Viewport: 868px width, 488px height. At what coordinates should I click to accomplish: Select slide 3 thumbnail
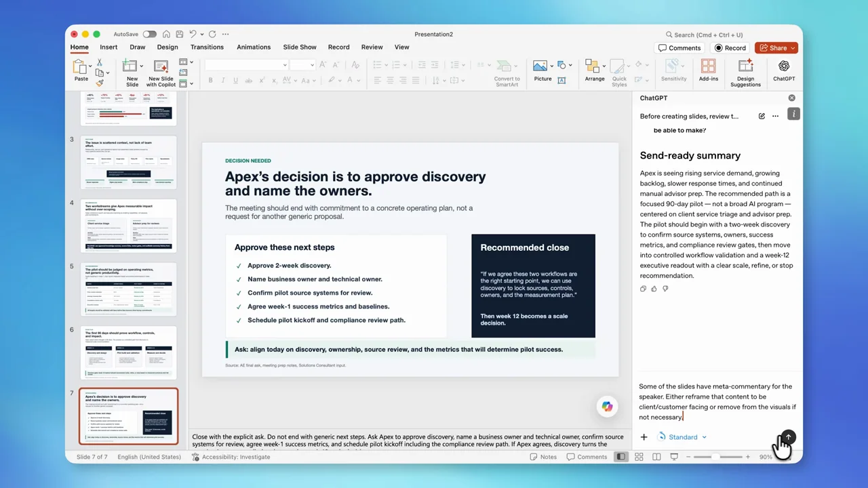click(x=128, y=162)
